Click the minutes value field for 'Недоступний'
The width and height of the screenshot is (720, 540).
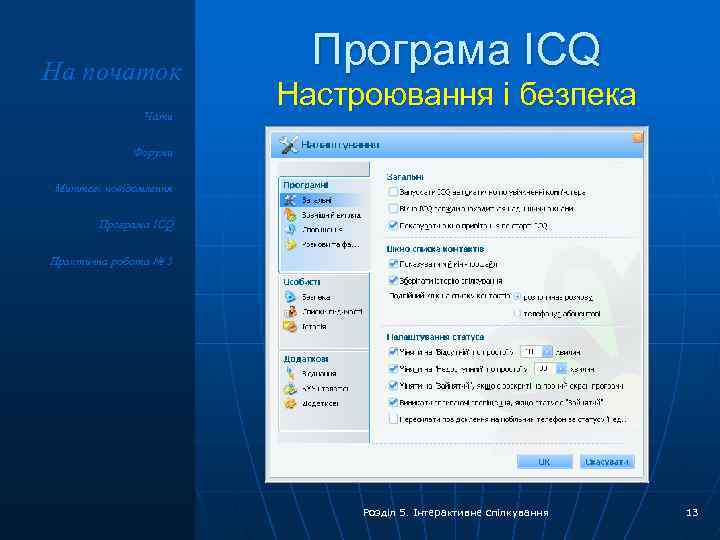[546, 369]
